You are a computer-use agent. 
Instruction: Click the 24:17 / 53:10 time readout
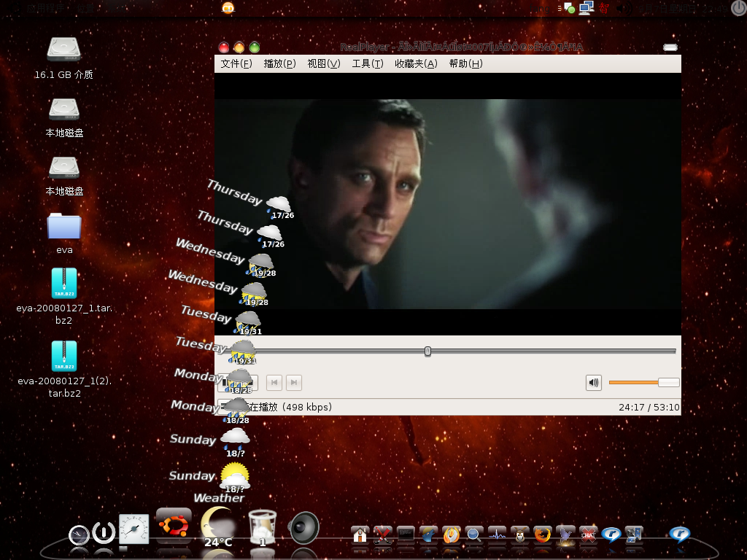(649, 407)
